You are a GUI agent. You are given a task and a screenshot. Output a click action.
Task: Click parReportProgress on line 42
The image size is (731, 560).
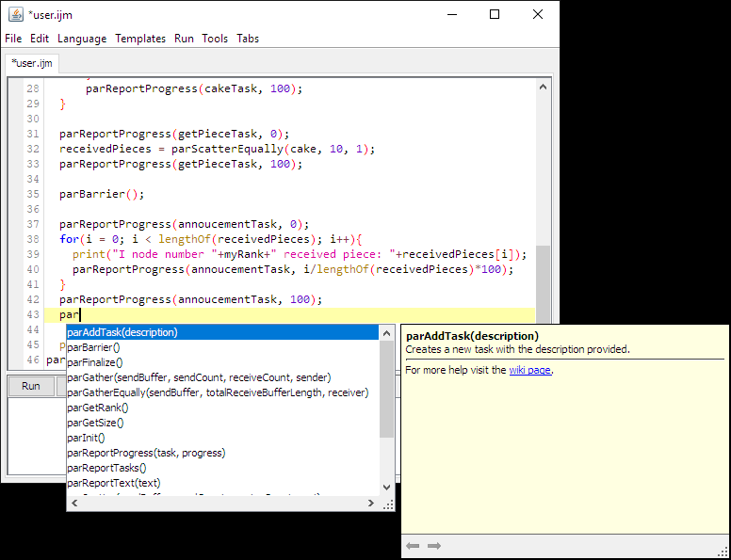point(115,299)
